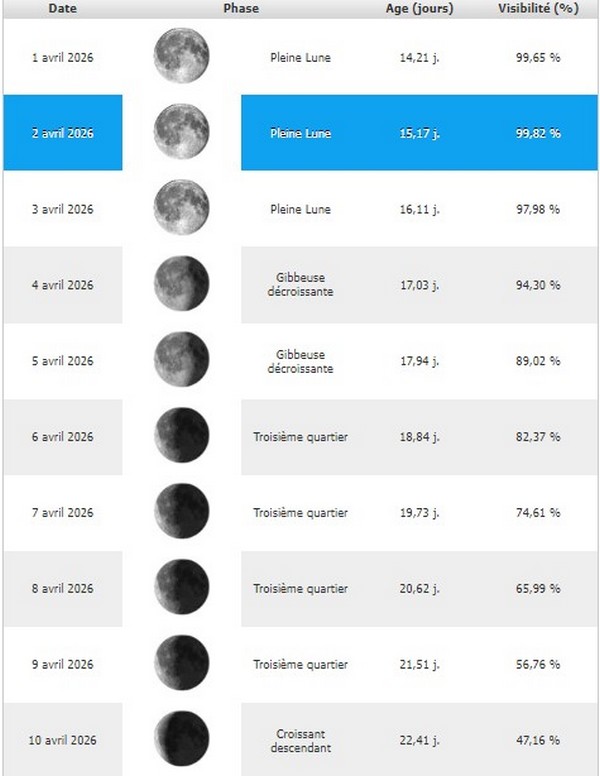
Task: Click the Croissant descendant phase label
Action: pyautogui.click(x=300, y=740)
